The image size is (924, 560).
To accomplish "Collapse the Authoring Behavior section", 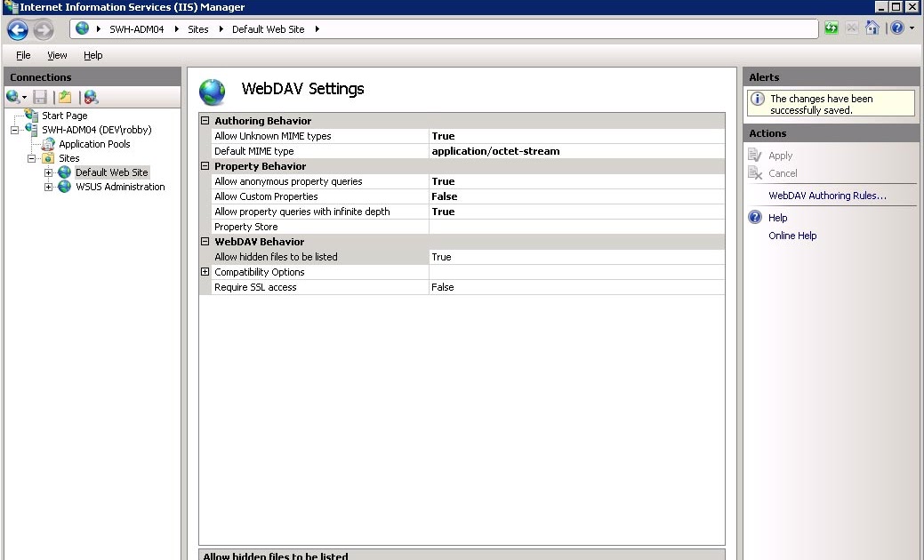I will (205, 121).
